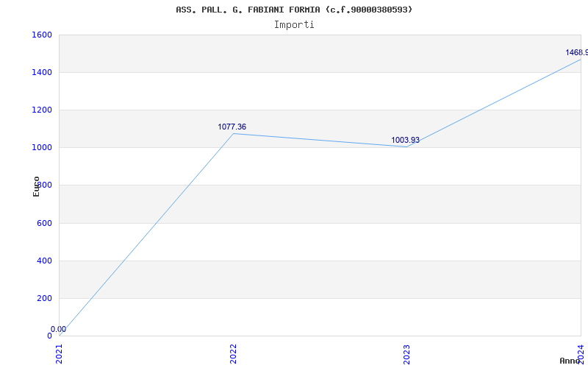The height and width of the screenshot is (368, 588).
Task: Select the 1003.93 data label
Action: [406, 140]
